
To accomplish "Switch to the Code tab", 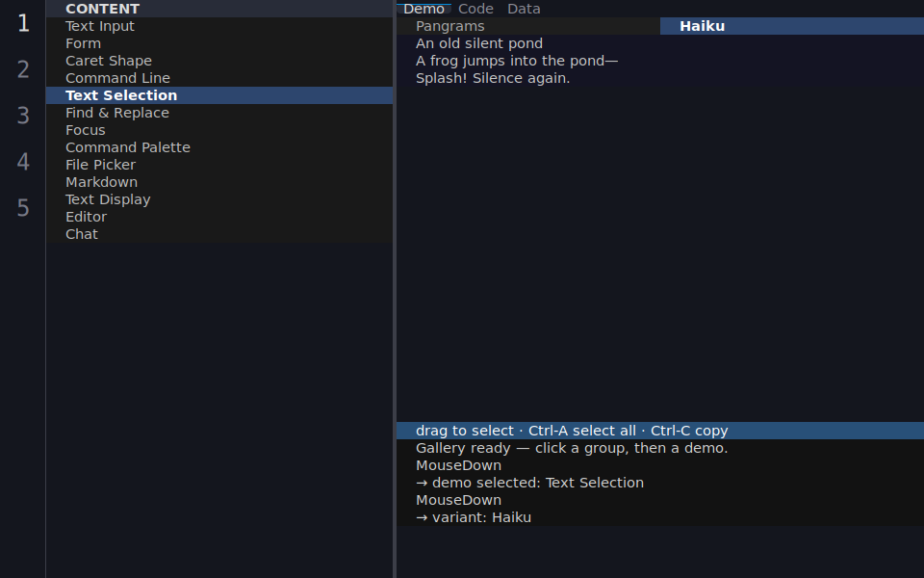I will pos(475,9).
